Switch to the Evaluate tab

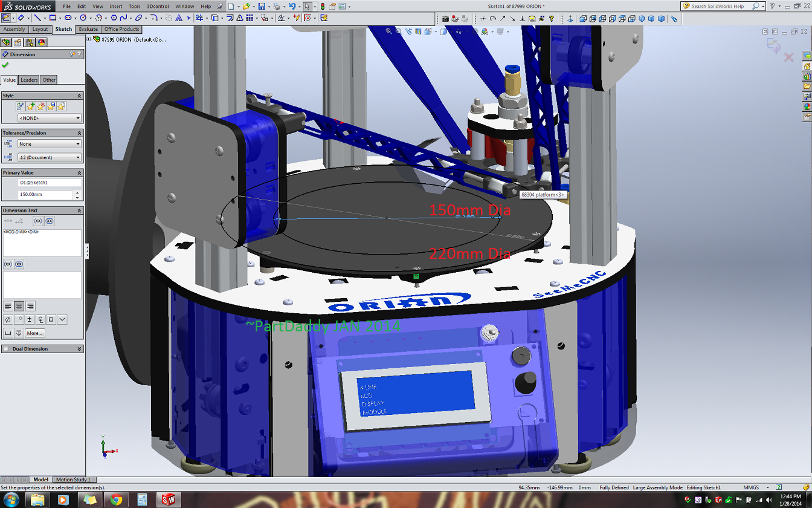[88, 29]
